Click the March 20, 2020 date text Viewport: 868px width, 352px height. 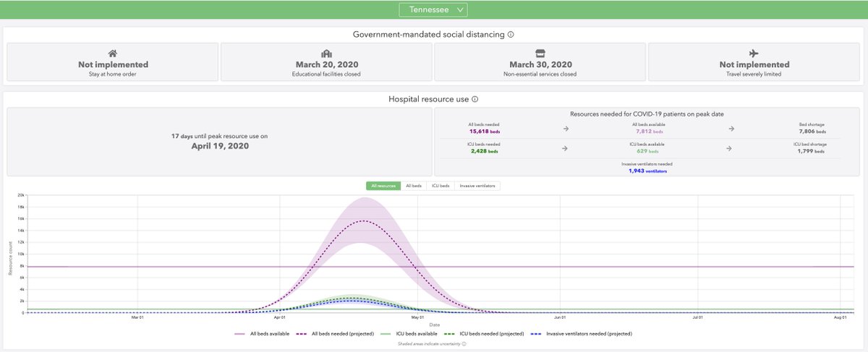coord(327,64)
